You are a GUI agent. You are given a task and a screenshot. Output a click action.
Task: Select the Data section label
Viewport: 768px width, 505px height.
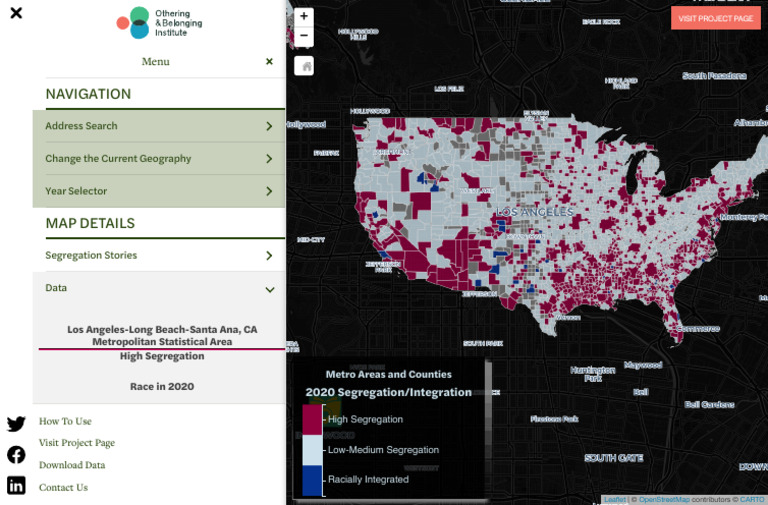coord(56,288)
